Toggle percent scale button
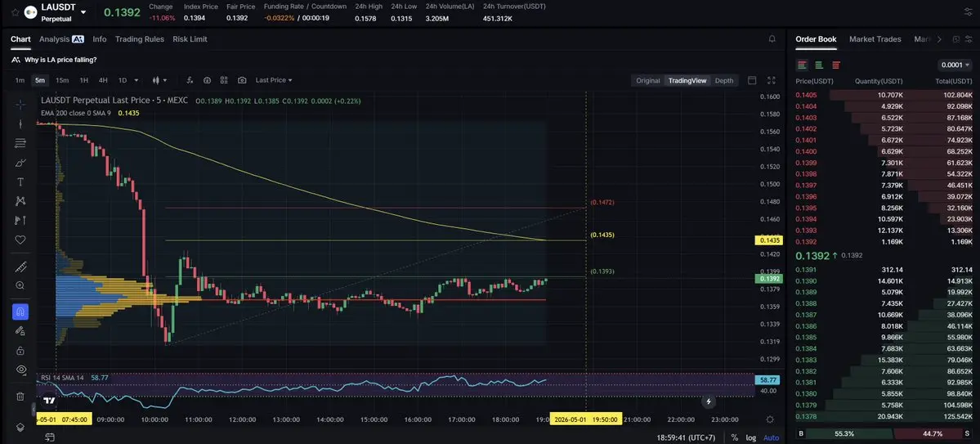 (x=734, y=437)
